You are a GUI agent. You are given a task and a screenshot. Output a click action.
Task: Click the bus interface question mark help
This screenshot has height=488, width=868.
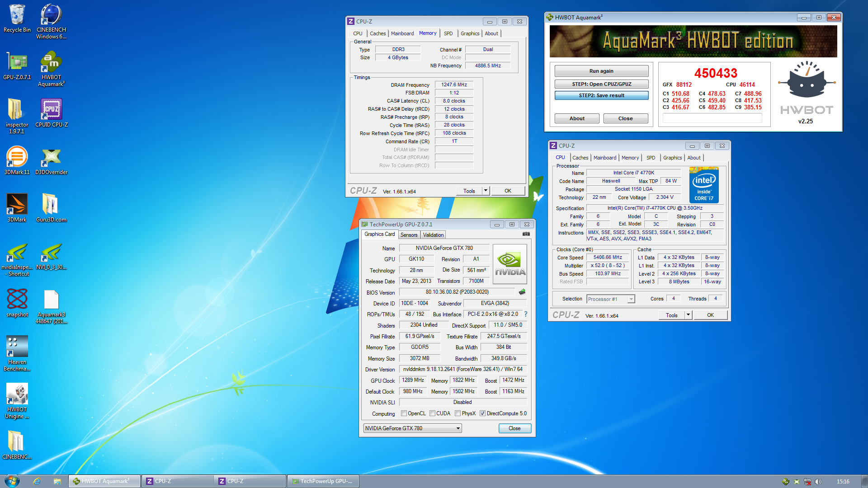(x=525, y=314)
